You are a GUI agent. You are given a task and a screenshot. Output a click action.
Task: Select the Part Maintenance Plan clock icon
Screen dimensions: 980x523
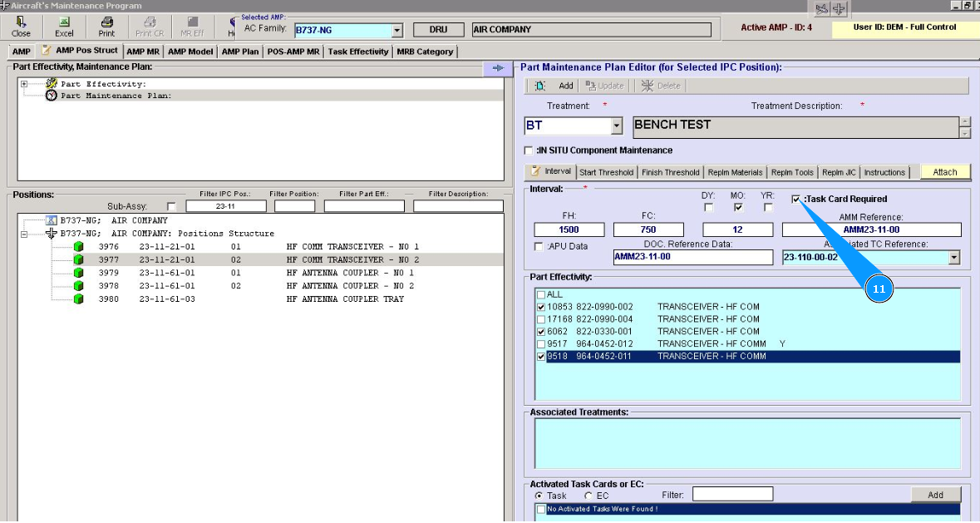pos(52,96)
